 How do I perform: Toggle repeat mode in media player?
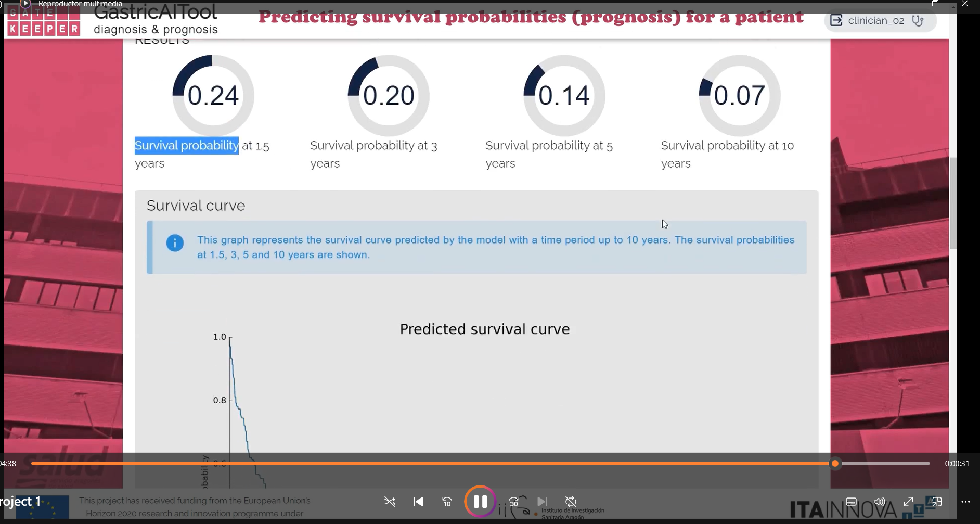(x=571, y=502)
